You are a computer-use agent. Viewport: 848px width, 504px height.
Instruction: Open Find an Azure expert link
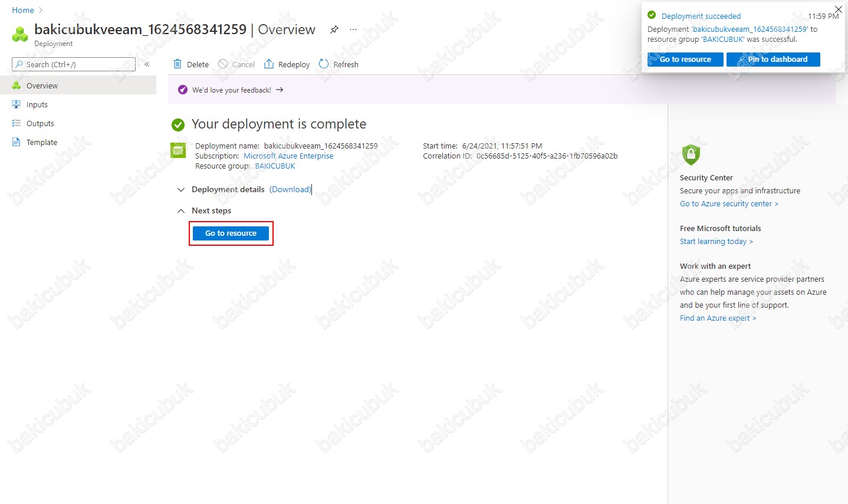click(x=718, y=318)
